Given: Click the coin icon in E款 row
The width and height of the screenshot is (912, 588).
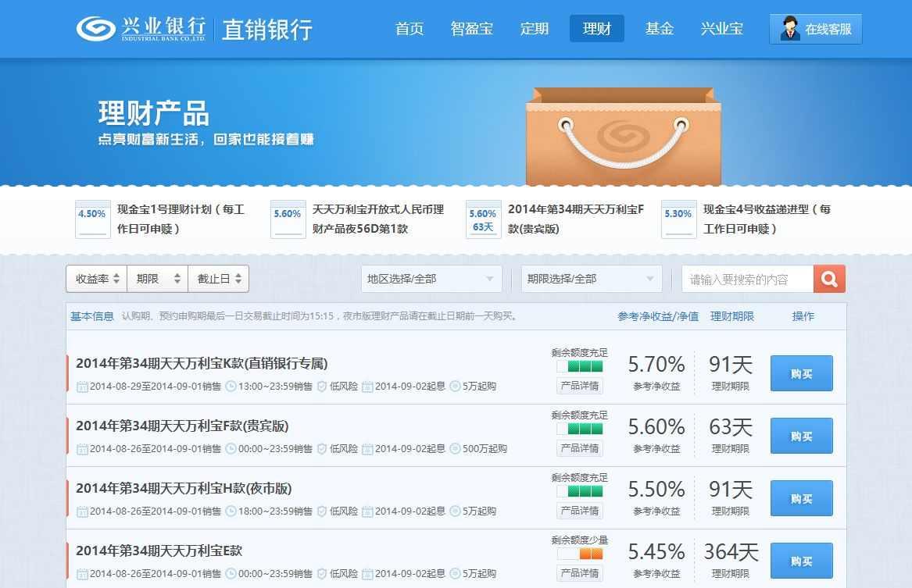Looking at the screenshot, I should click(x=456, y=573).
